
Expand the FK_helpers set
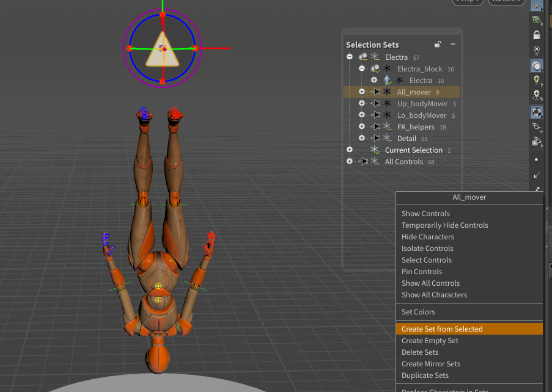(x=361, y=126)
